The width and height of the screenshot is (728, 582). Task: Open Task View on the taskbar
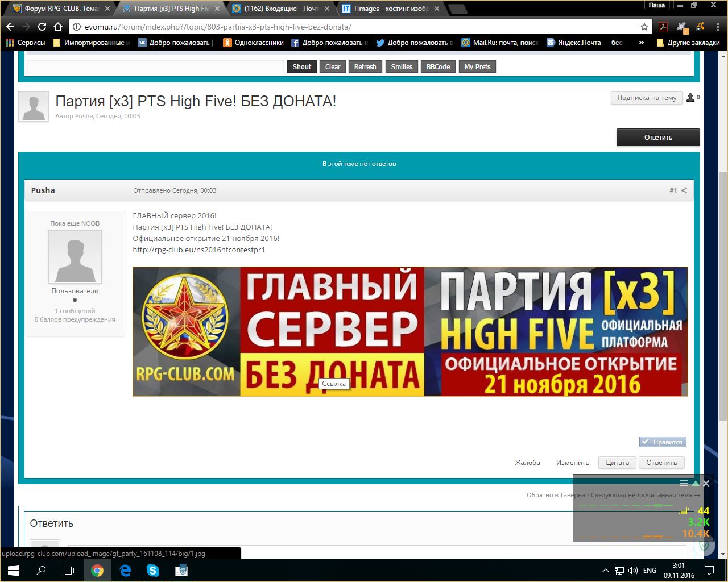68,570
